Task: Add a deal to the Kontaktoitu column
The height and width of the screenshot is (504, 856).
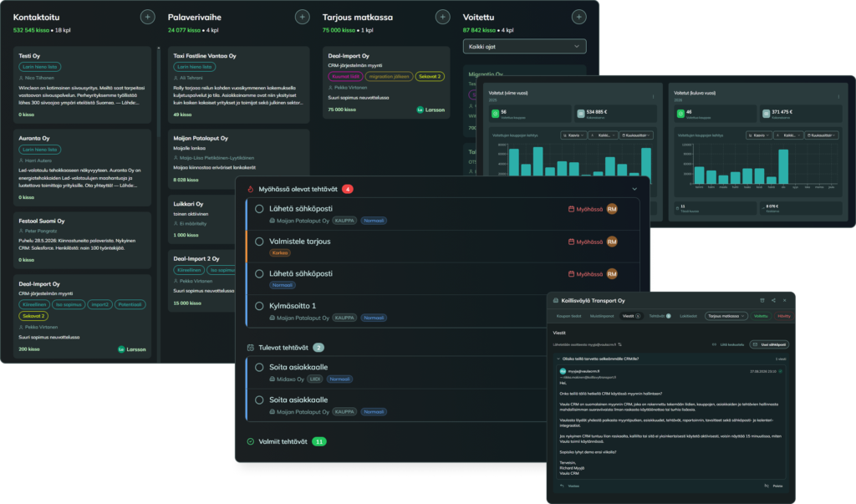Action: (x=147, y=17)
